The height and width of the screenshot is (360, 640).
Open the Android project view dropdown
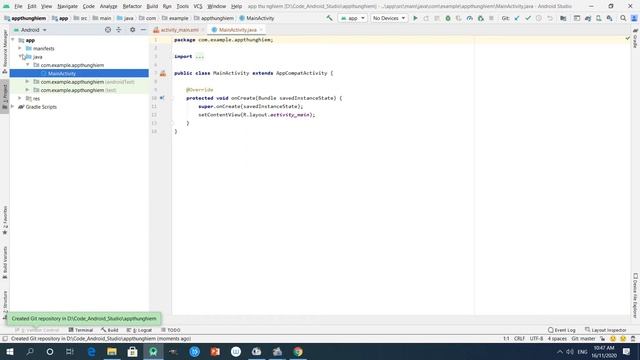click(31, 30)
